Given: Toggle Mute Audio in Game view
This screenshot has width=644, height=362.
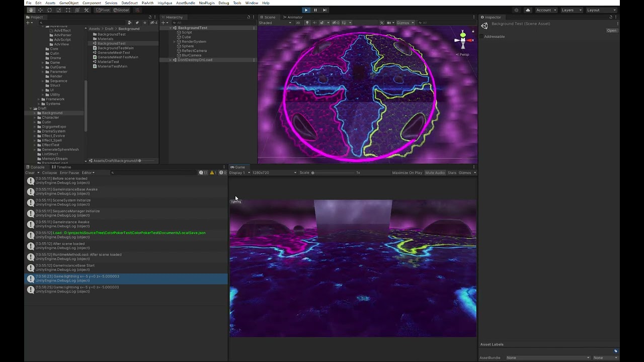Looking at the screenshot, I should click(x=435, y=173).
